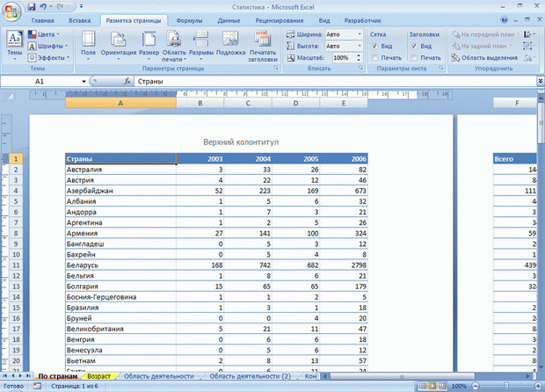
Task: Enable the Сетка Печать checkbox
Action: 374,57
